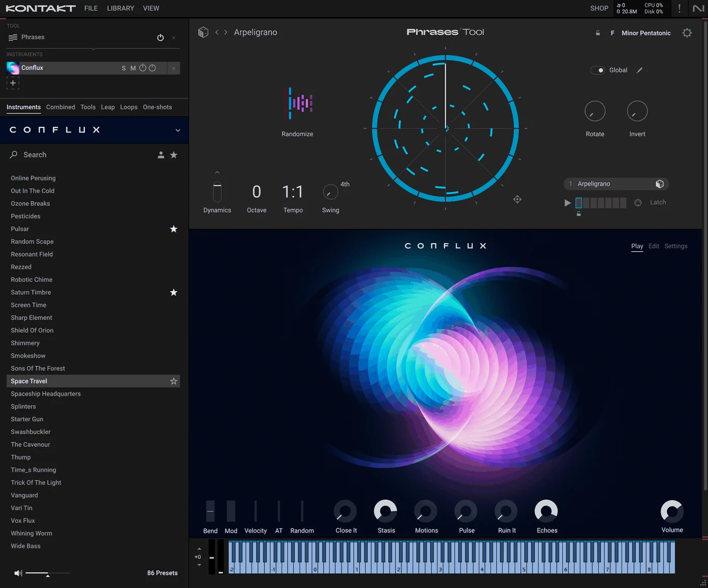
Task: Click the dice in the '1 Arpeligrano' slot
Action: (x=659, y=184)
